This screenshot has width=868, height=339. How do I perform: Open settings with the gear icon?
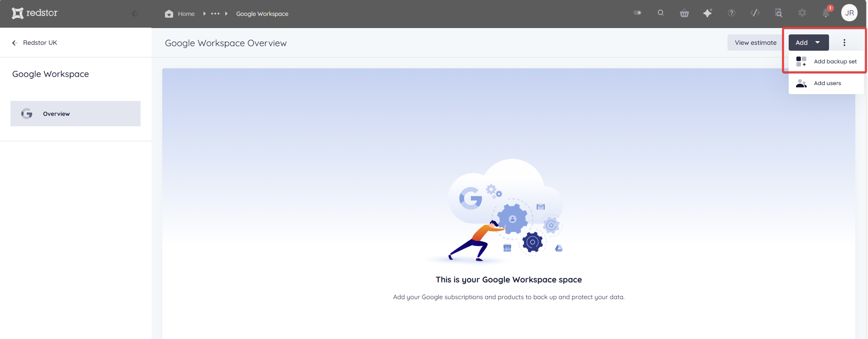coord(802,13)
